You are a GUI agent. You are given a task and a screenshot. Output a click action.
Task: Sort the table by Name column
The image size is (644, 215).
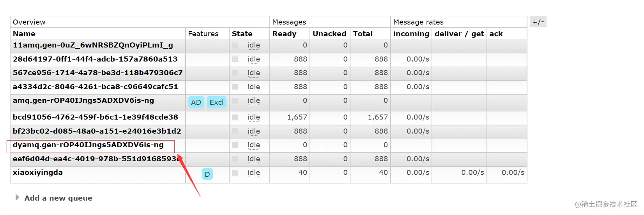tap(24, 34)
